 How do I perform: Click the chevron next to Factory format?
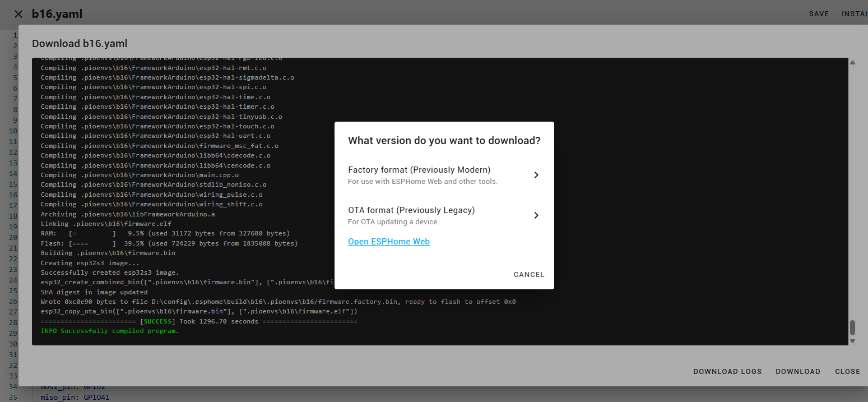point(536,175)
